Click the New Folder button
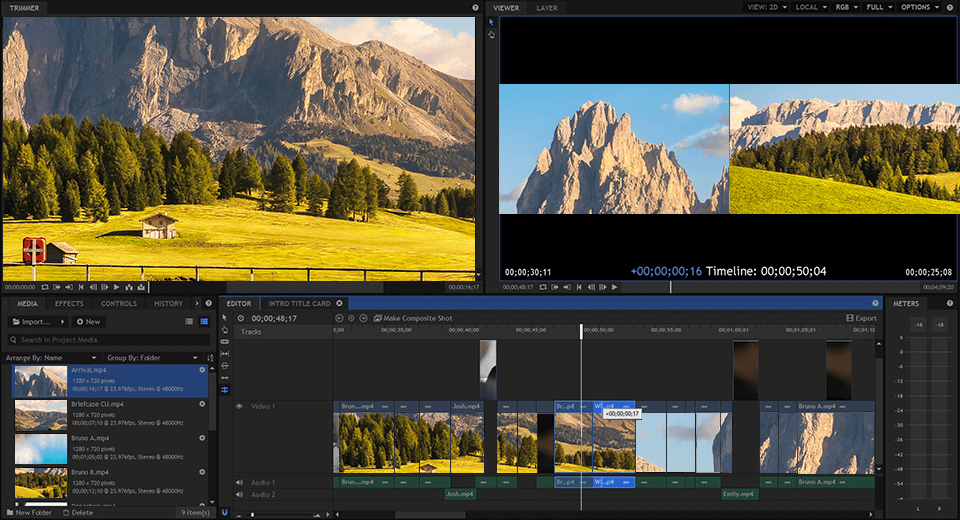 (28, 512)
